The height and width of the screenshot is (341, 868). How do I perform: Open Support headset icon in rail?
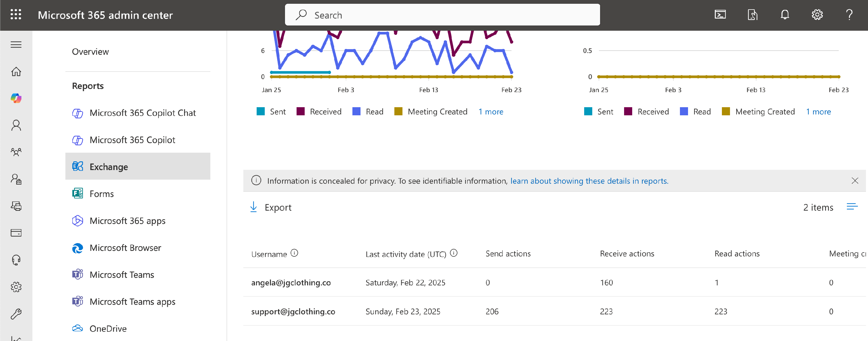[x=16, y=260]
